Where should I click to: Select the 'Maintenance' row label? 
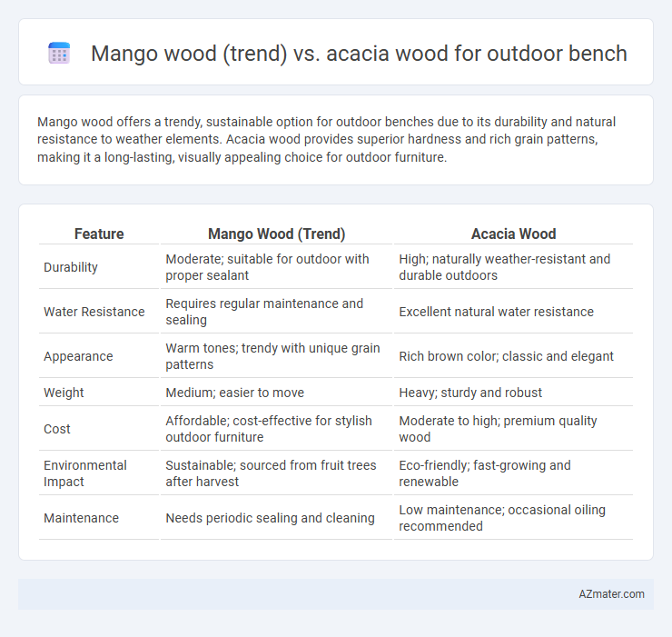click(x=82, y=518)
